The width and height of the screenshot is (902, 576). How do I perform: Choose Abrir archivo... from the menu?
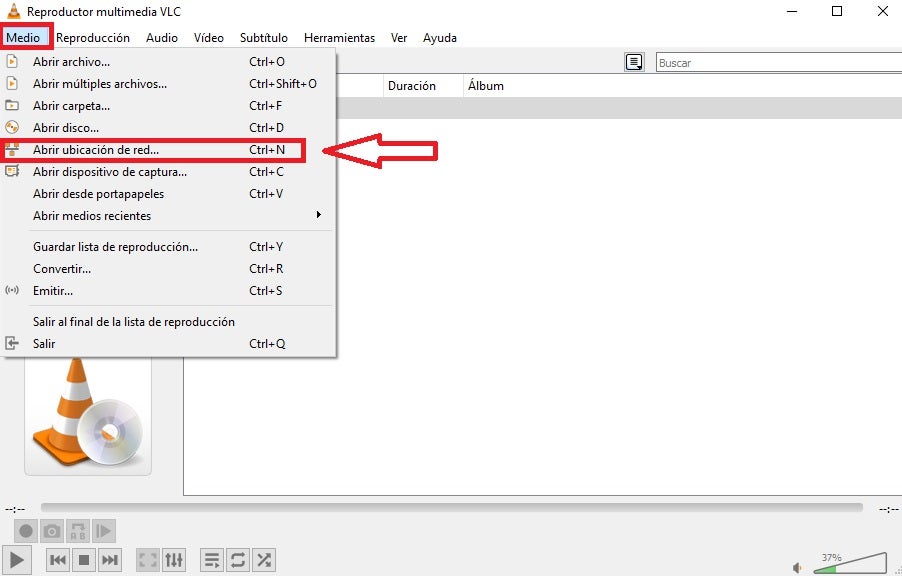[168, 62]
